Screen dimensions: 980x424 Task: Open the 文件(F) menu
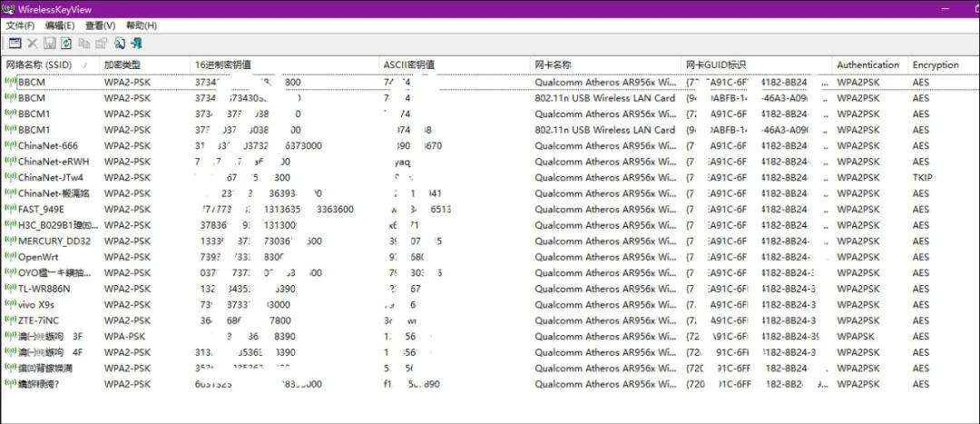(x=20, y=25)
